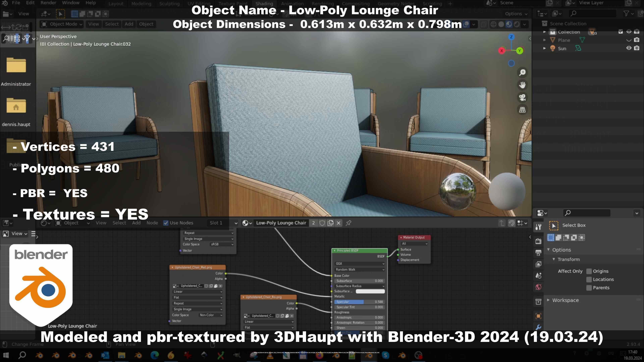Open the viewport Options dropdown
The height and width of the screenshot is (362, 644).
click(516, 14)
